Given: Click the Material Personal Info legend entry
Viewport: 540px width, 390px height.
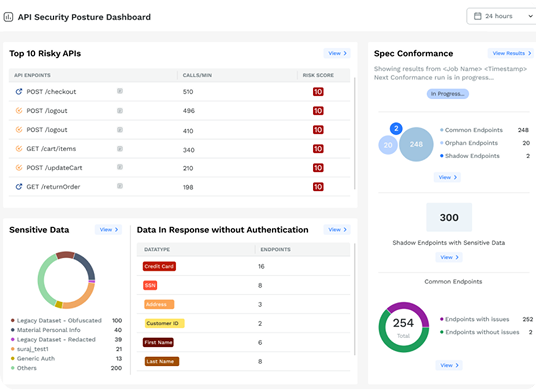Looking at the screenshot, I should pos(66,330).
